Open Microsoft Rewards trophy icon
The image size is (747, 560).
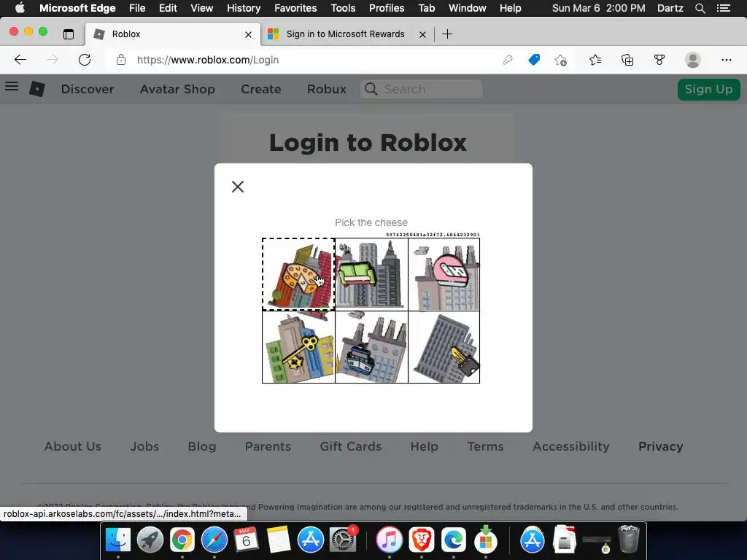coord(659,60)
